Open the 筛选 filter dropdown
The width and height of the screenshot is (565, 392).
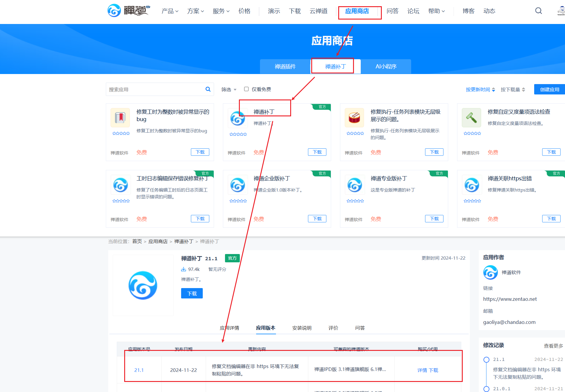click(229, 89)
